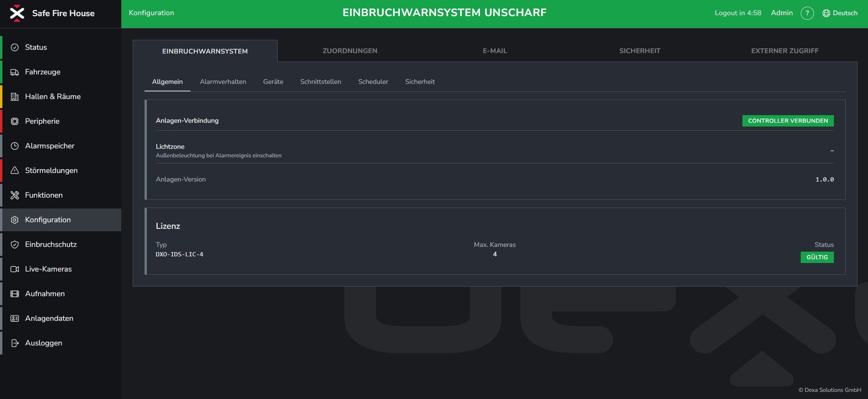
Task: Open Anlagendaten page
Action: 61,318
